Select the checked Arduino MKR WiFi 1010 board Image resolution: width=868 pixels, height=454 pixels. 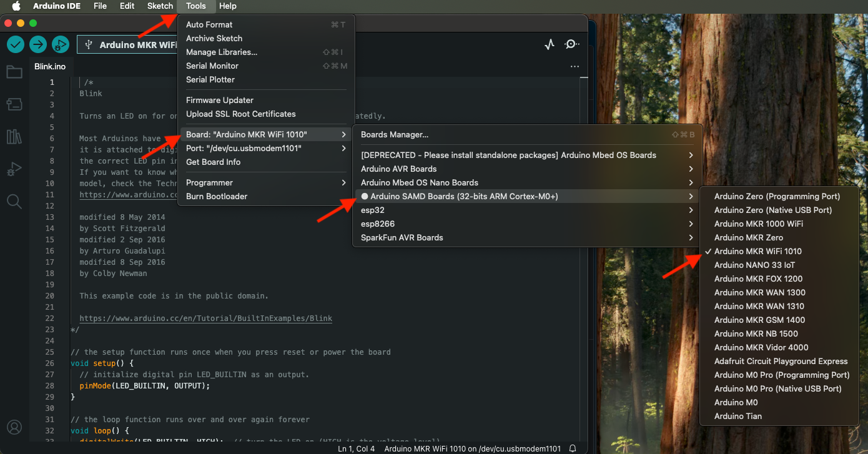779,251
